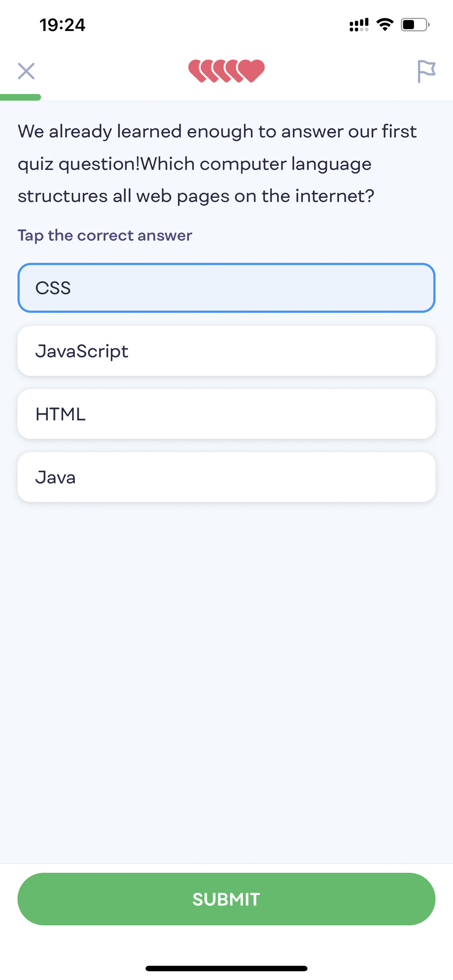
Task: Select the CSS answer option
Action: coord(226,288)
